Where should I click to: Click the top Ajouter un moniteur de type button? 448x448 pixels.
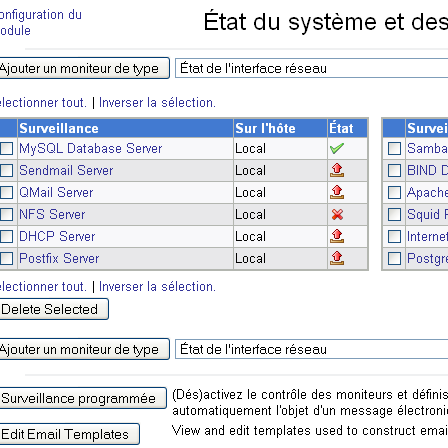tap(84, 68)
